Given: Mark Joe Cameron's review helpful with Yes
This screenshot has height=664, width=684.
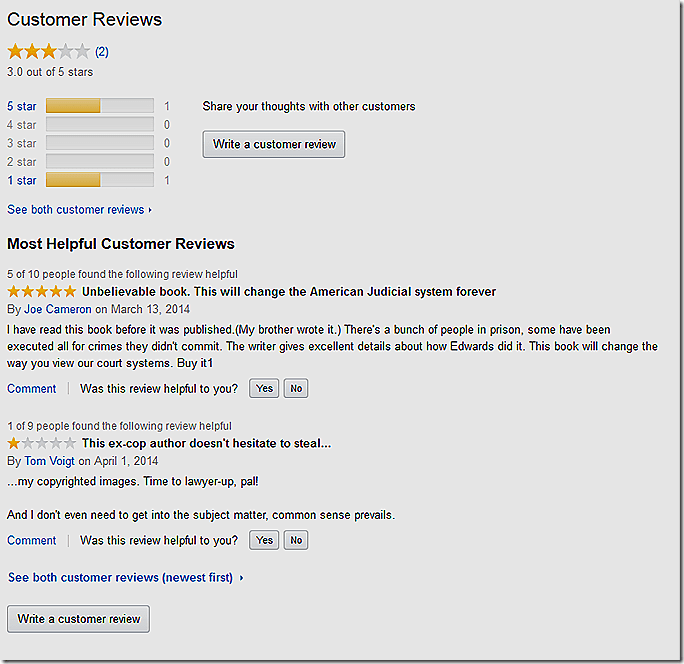Looking at the screenshot, I should pos(264,389).
